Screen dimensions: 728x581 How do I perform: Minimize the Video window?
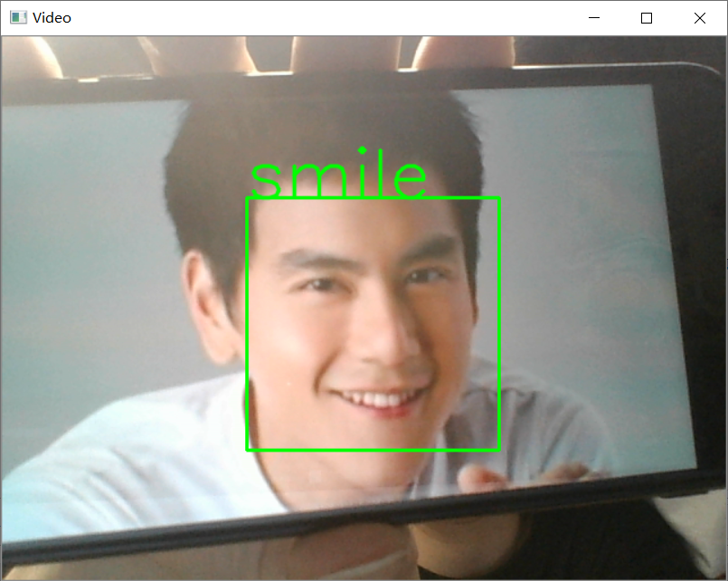coord(594,18)
